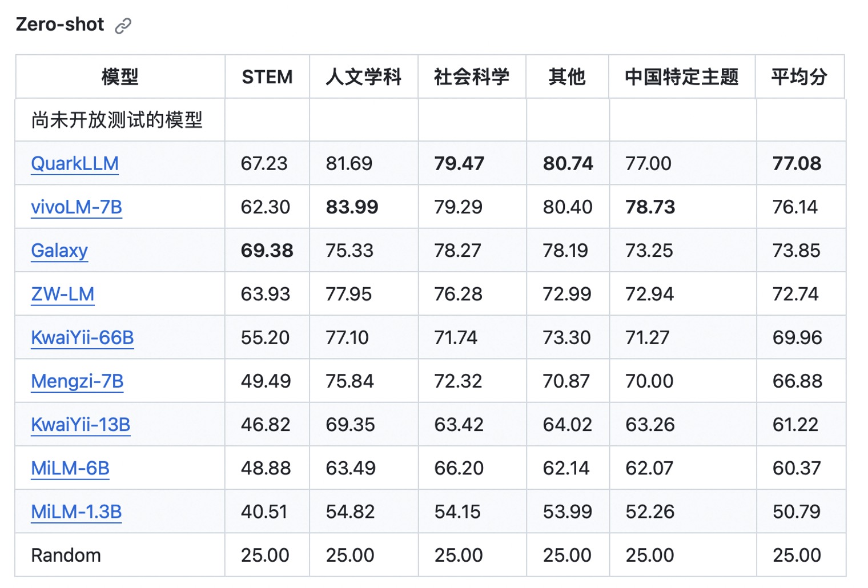Click the anchor link icon beside Zero-shot
Viewport: 868px width, 588px height.
123,26
